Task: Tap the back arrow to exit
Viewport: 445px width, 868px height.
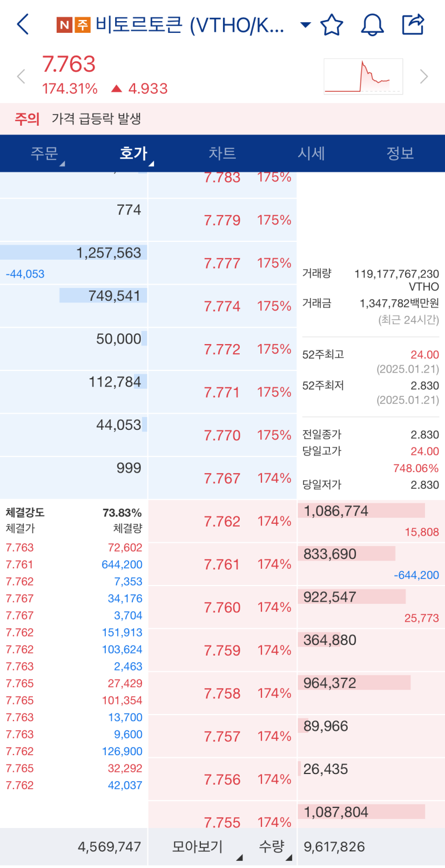Action: [x=23, y=24]
